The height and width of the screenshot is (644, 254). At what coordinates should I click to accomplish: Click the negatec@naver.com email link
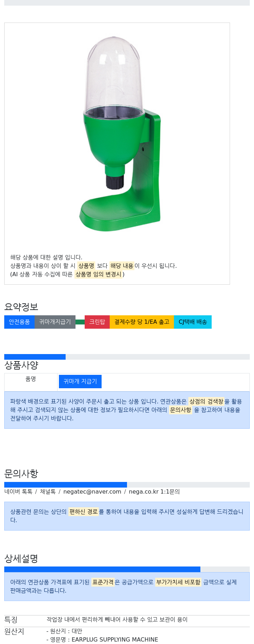tap(92, 492)
